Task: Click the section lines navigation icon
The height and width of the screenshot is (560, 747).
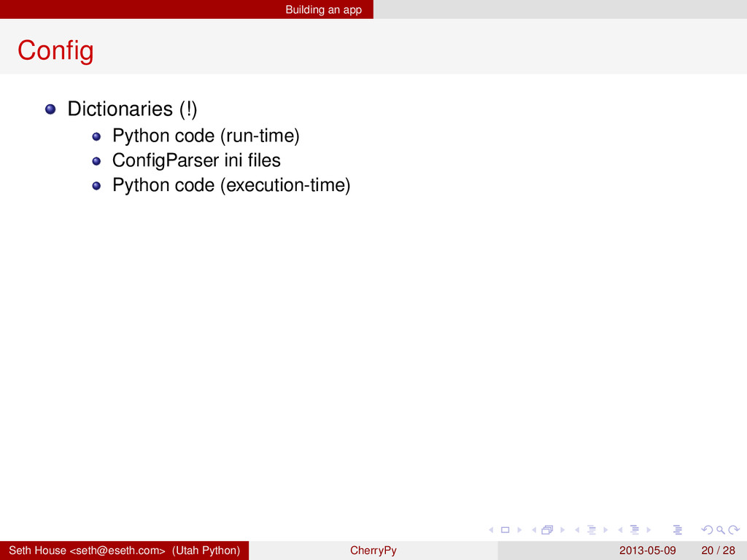Action: click(635, 529)
